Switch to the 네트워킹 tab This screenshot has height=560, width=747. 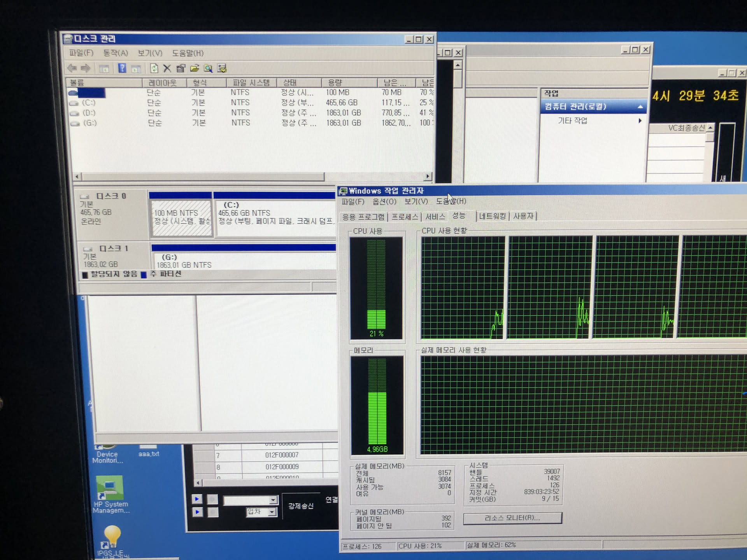pos(492,216)
